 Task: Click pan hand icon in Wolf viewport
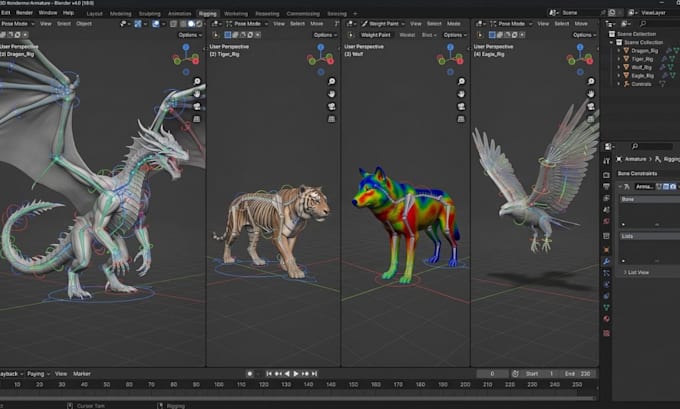(x=461, y=94)
